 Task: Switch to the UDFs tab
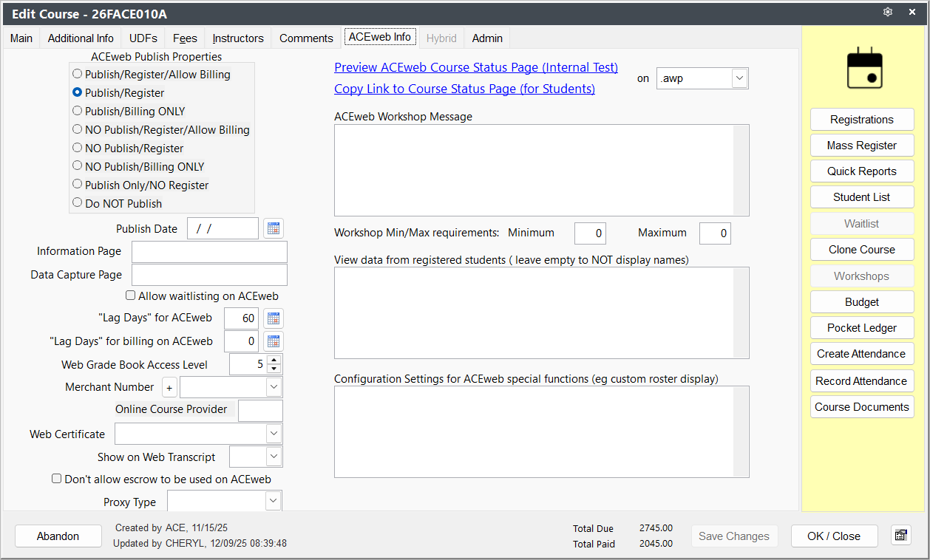pos(143,38)
